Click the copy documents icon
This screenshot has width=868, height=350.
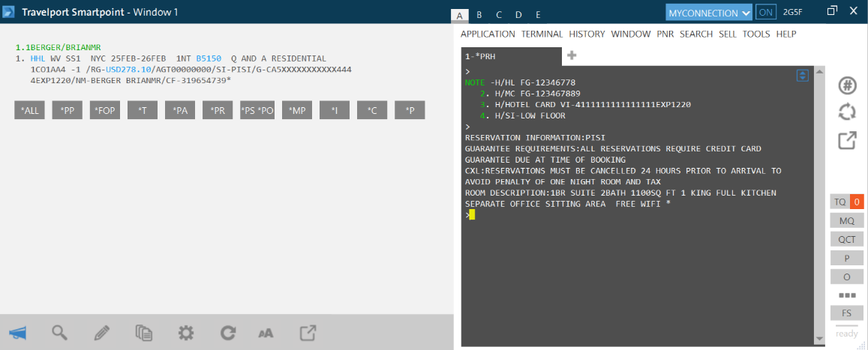click(144, 333)
